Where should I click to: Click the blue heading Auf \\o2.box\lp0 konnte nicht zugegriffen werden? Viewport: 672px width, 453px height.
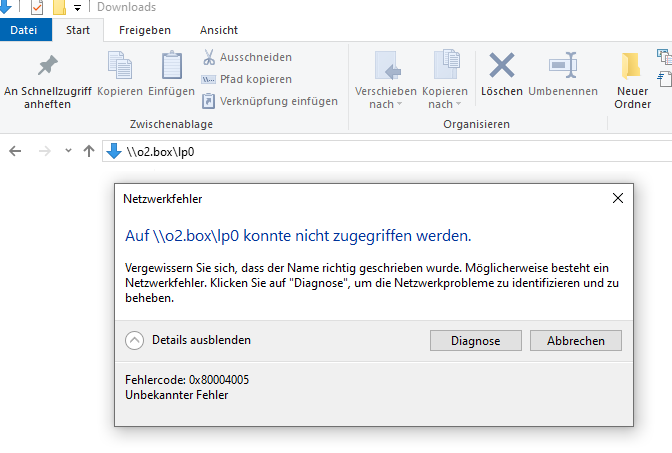click(298, 236)
